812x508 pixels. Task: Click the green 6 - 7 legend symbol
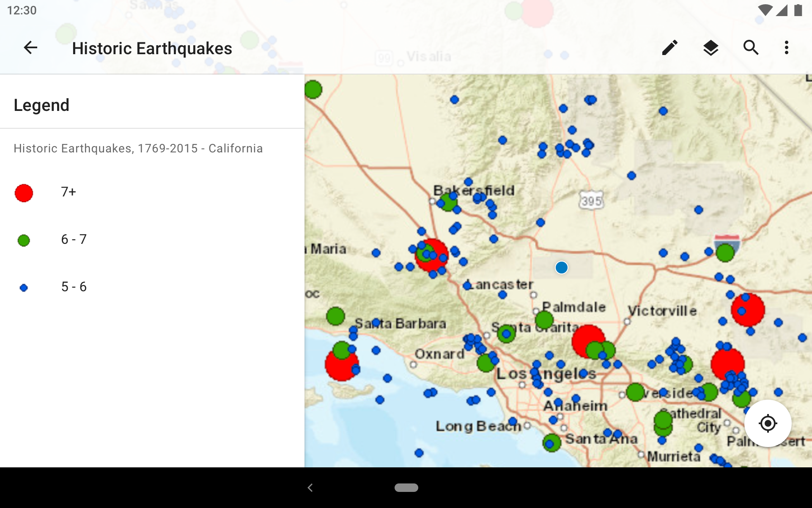[24, 240]
